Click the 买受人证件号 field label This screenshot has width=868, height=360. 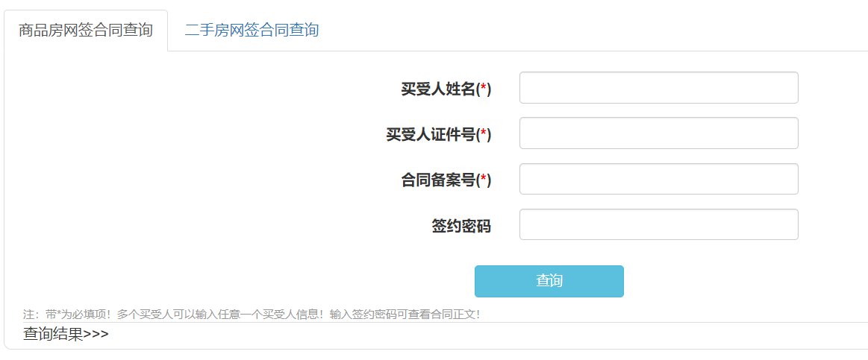tap(431, 135)
